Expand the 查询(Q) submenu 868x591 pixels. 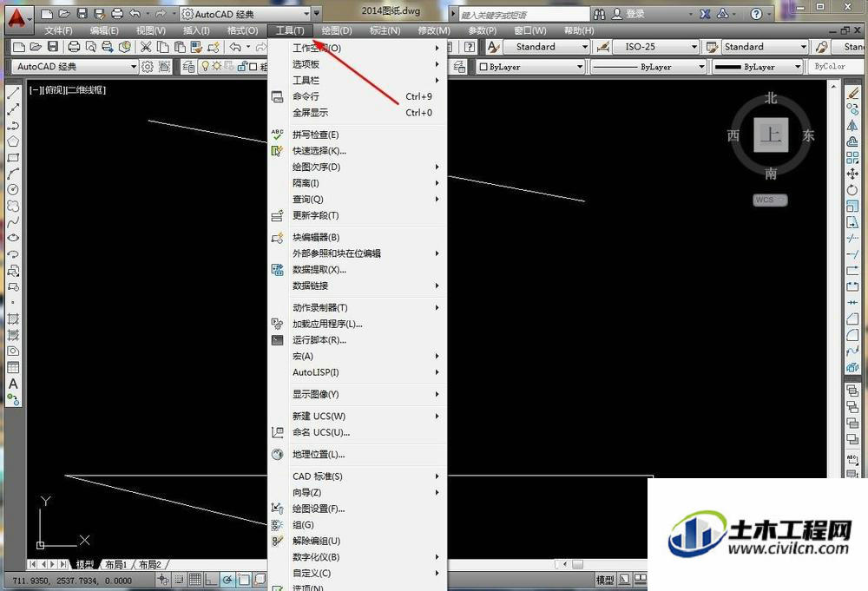click(x=357, y=200)
